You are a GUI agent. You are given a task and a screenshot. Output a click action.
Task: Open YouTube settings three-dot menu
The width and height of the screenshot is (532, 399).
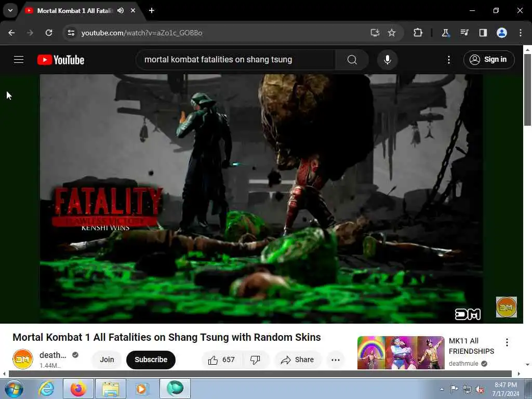[448, 60]
